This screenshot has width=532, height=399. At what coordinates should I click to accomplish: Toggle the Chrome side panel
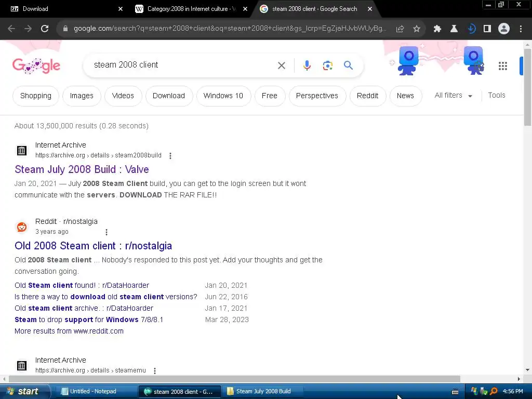pyautogui.click(x=487, y=29)
